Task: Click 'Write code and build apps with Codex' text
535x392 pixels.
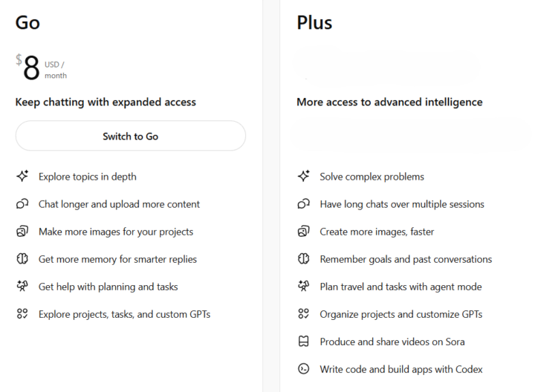Action: tap(401, 369)
